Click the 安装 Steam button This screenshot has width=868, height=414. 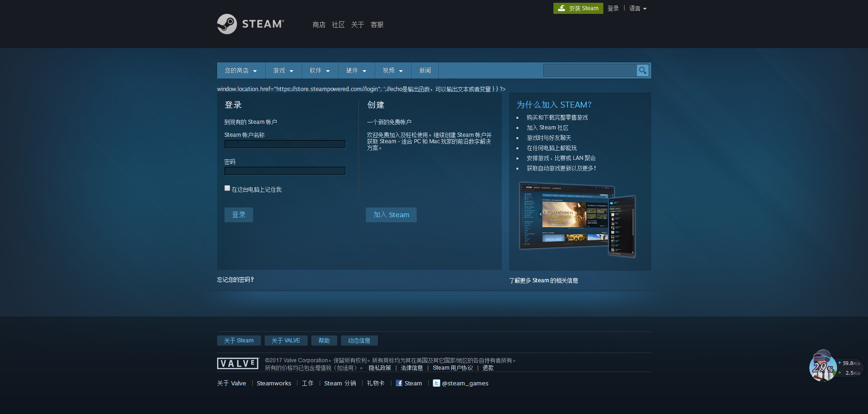pyautogui.click(x=578, y=8)
